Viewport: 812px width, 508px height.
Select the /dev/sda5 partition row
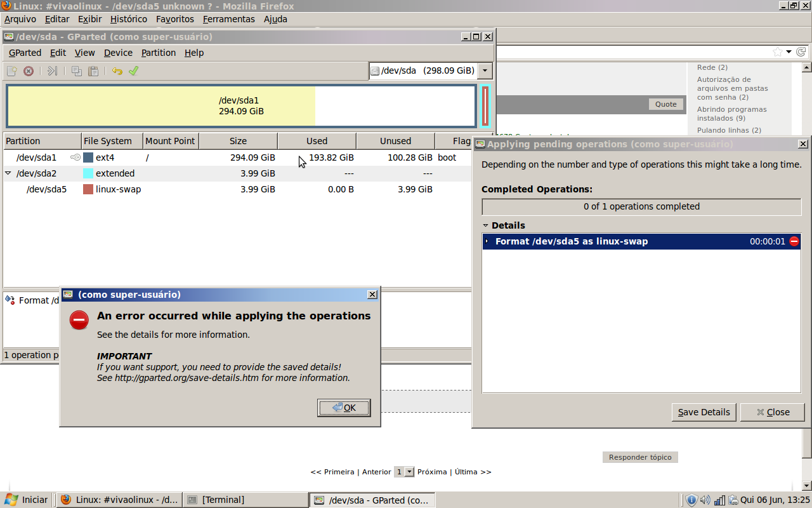tap(237, 189)
